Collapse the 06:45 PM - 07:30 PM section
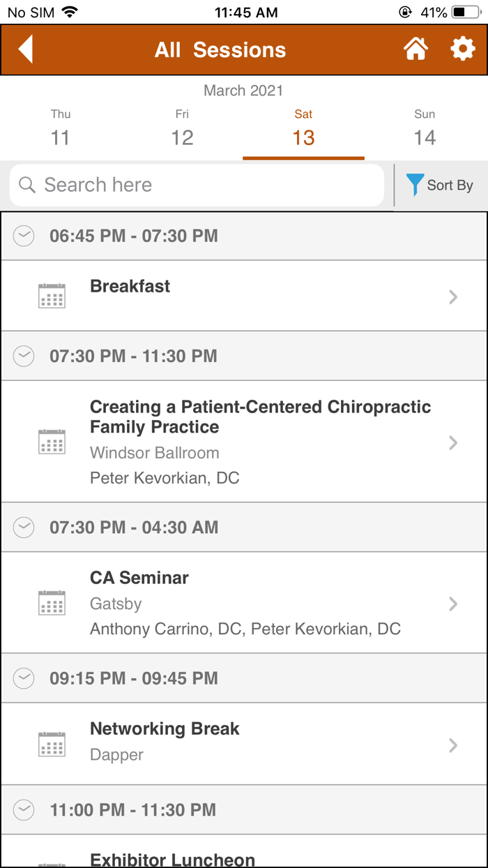The height and width of the screenshot is (868, 488). (23, 236)
